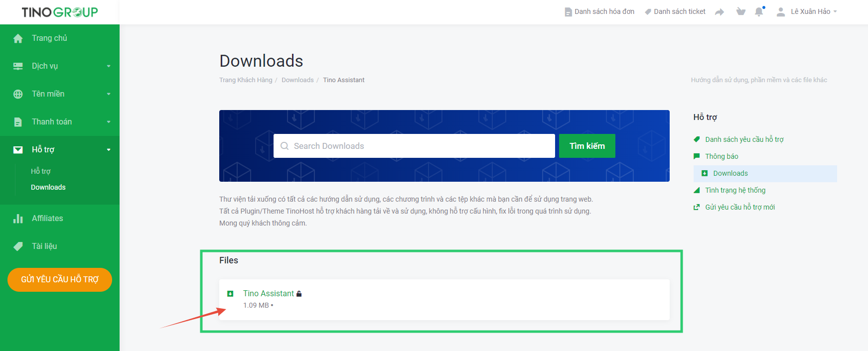The width and height of the screenshot is (868, 351).
Task: Click the Trang chủ home icon
Action: click(18, 38)
